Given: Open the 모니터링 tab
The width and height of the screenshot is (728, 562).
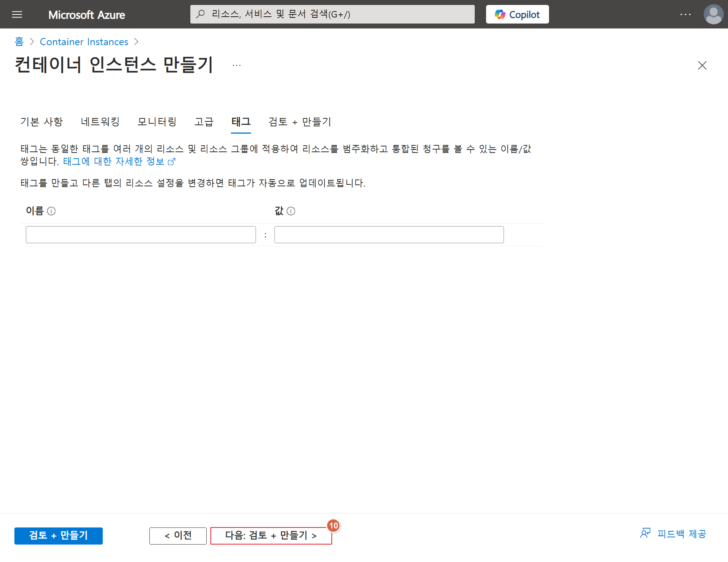Looking at the screenshot, I should pos(157,122).
